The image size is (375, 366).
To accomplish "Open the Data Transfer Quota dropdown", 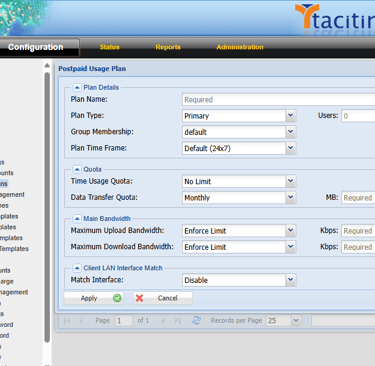I will point(291,197).
